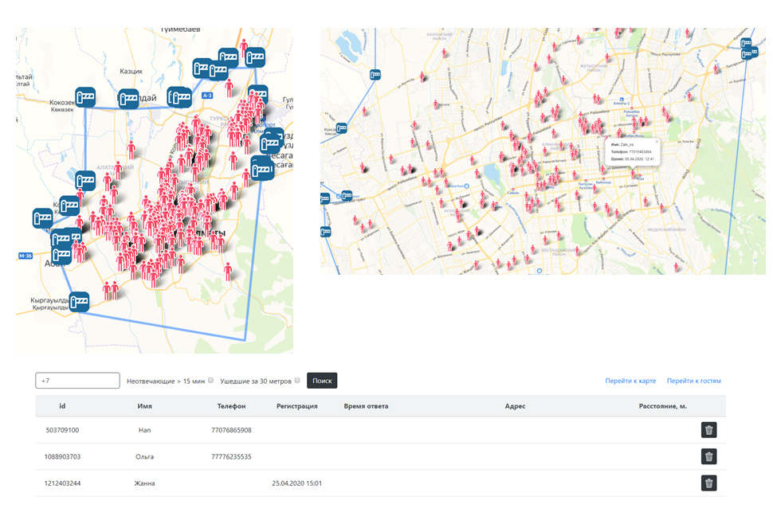Click the Поиск search button

(x=322, y=380)
